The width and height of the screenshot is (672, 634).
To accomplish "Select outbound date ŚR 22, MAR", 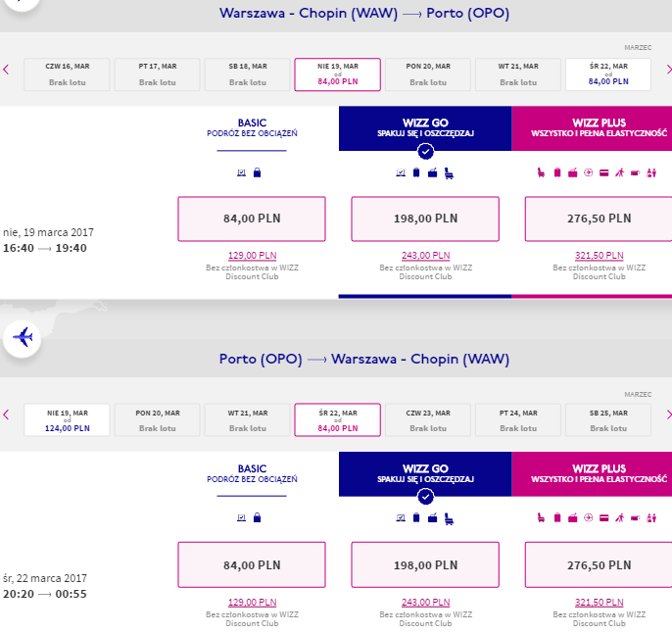I will click(608, 74).
